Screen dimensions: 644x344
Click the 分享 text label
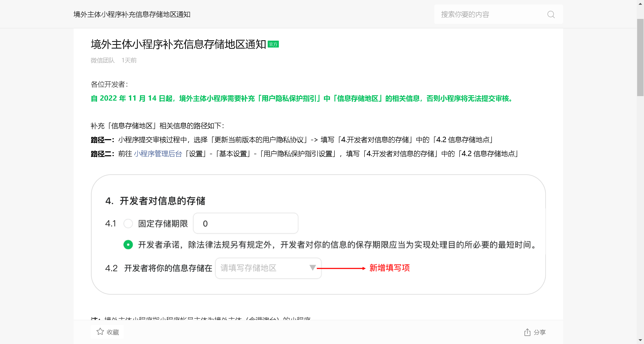539,332
